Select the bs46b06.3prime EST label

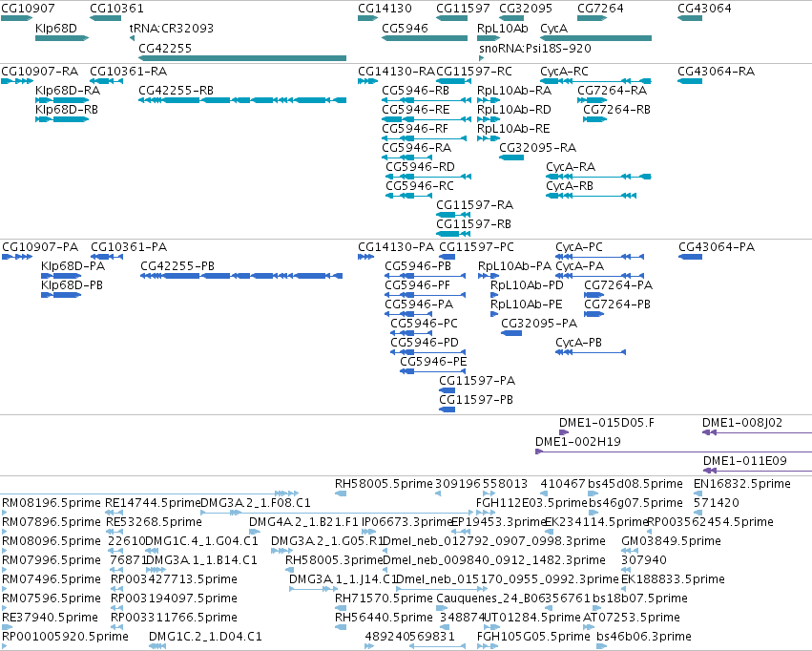[644, 636]
